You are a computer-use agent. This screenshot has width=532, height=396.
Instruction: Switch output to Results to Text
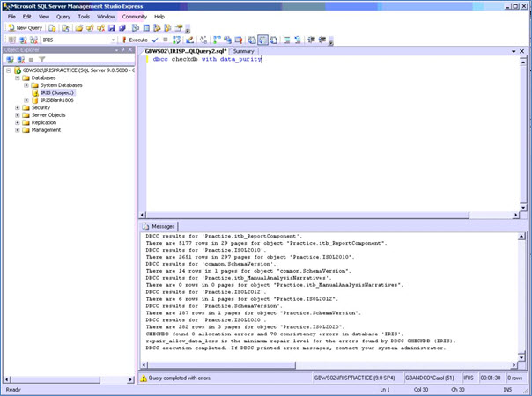pyautogui.click(x=251, y=40)
